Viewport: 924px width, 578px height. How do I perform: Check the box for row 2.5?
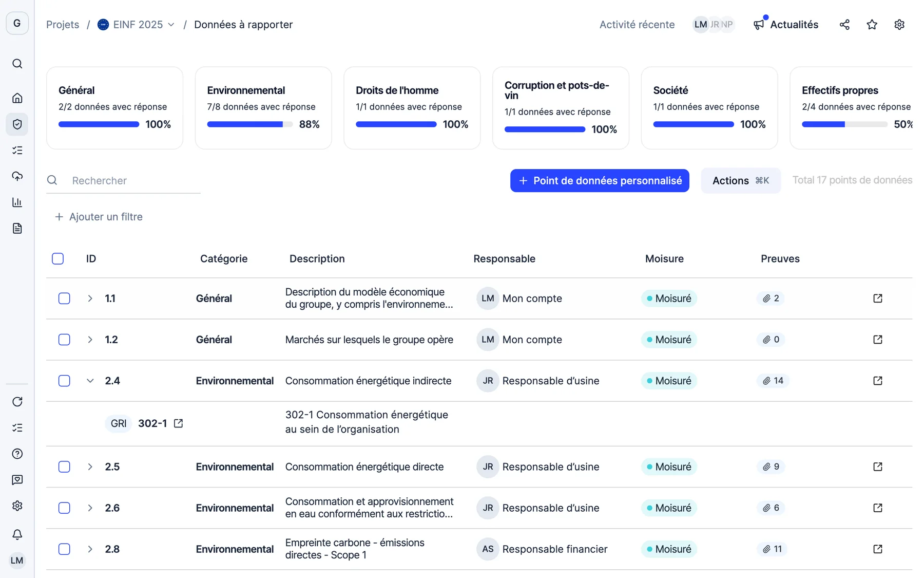click(64, 467)
